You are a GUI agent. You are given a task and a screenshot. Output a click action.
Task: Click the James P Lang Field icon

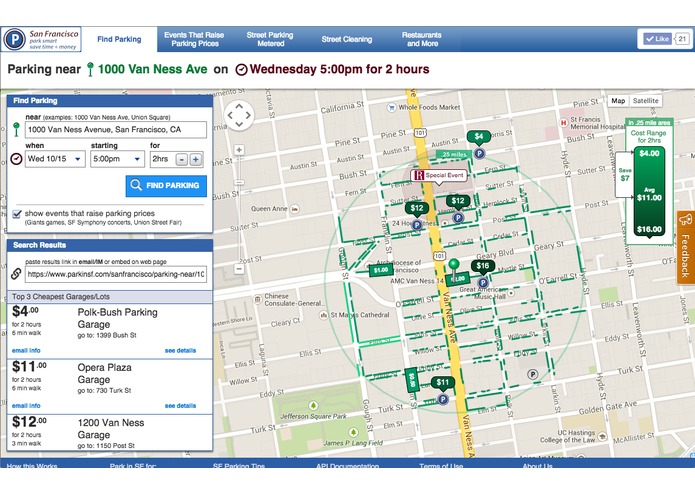point(353,432)
